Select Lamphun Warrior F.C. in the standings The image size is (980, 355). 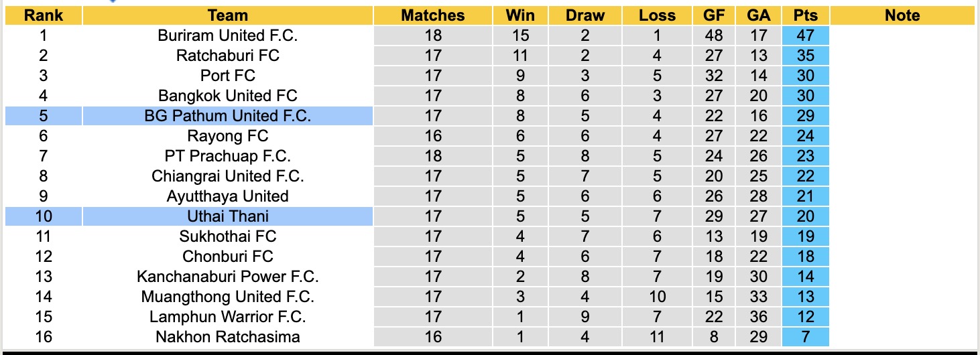pos(227,317)
